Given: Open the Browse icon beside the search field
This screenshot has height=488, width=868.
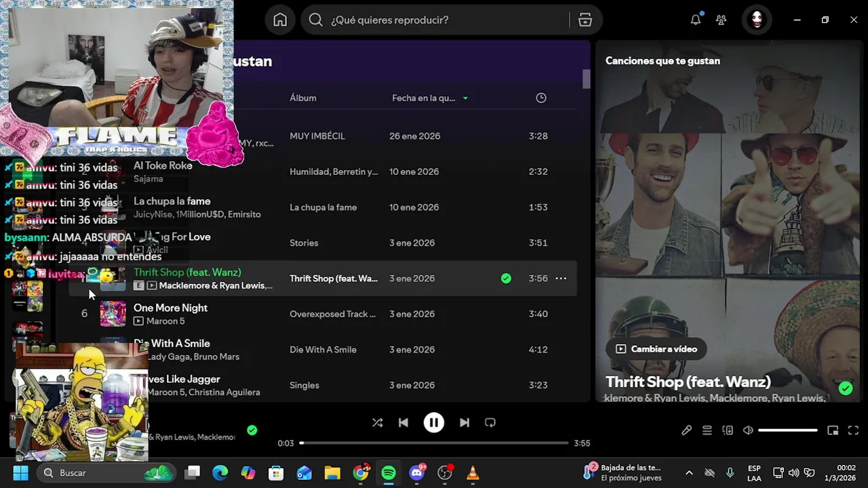Looking at the screenshot, I should pos(585,20).
